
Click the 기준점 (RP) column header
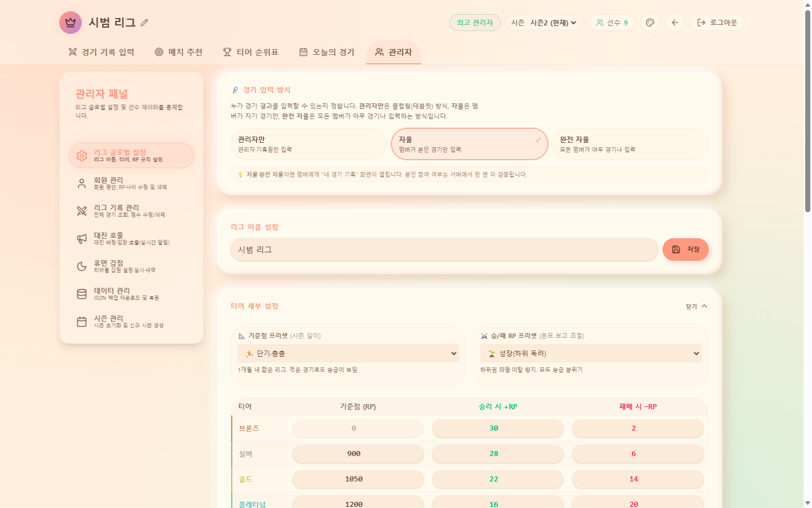coord(358,406)
